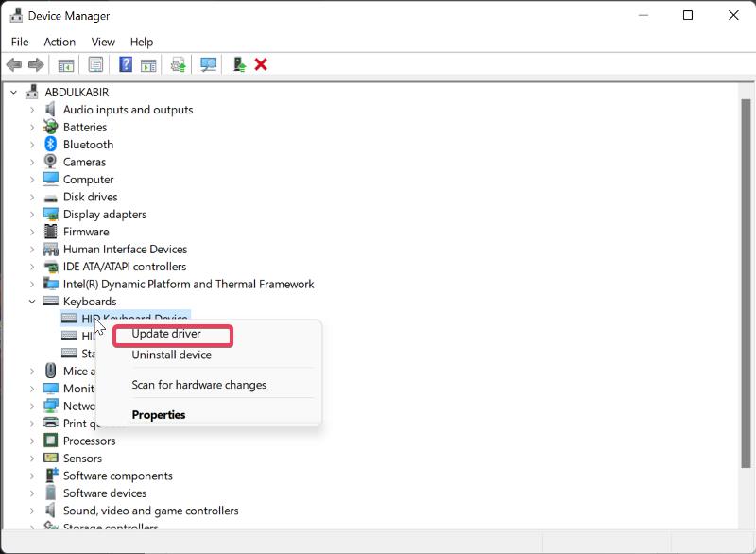Click the Bluetooth category icon
Screen dimensions: 756x554
coord(50,144)
